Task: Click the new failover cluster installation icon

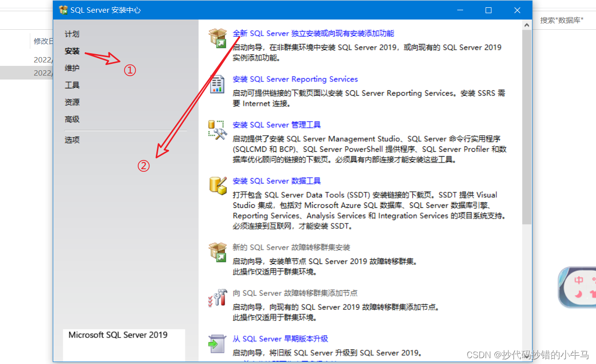Action: pos(217,252)
